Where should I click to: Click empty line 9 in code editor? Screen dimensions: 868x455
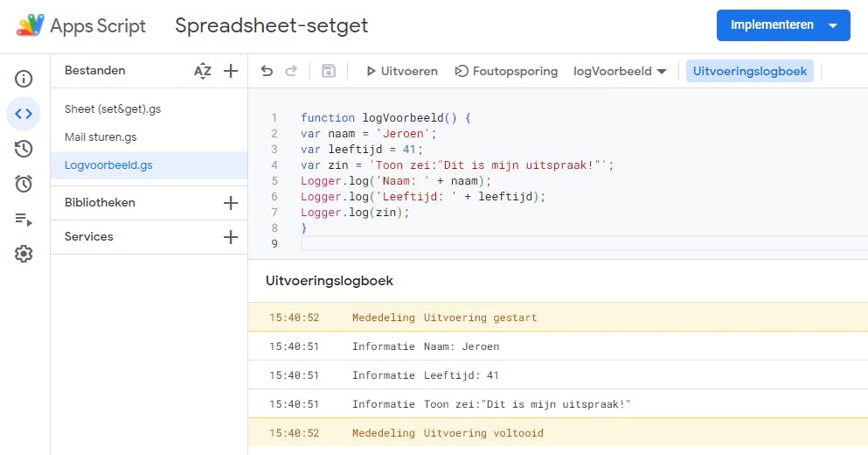524,243
